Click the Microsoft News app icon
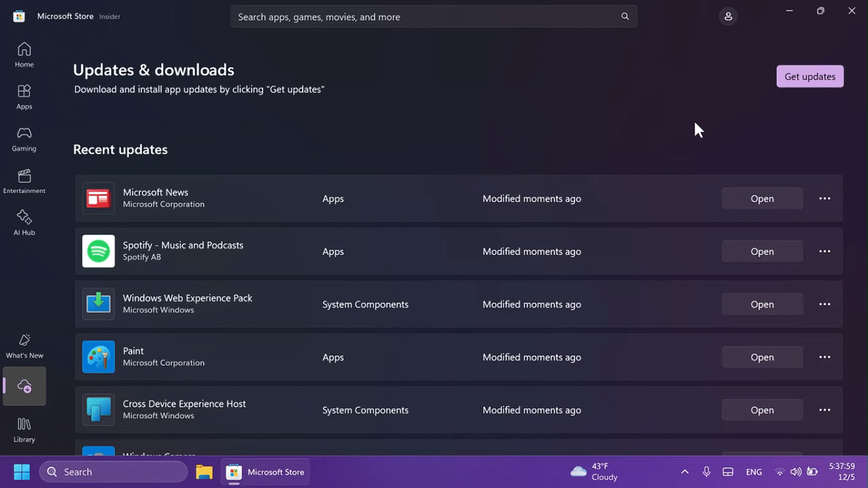 click(98, 198)
